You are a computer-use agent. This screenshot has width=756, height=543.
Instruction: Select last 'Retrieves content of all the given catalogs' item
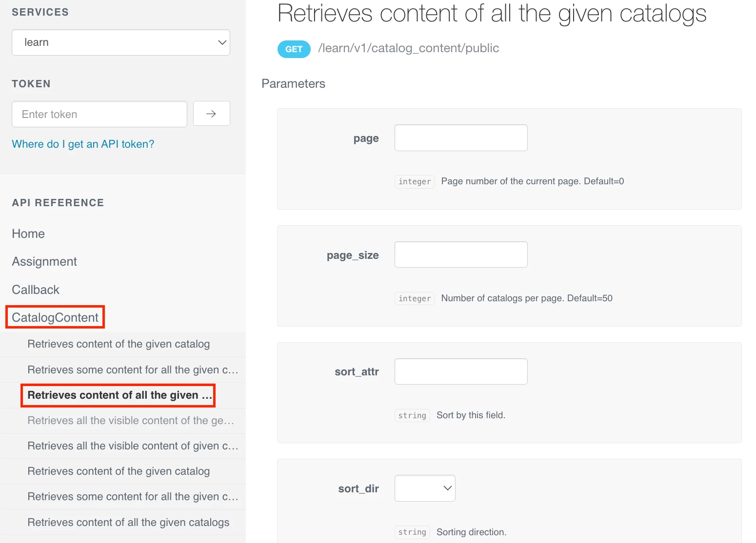128,523
